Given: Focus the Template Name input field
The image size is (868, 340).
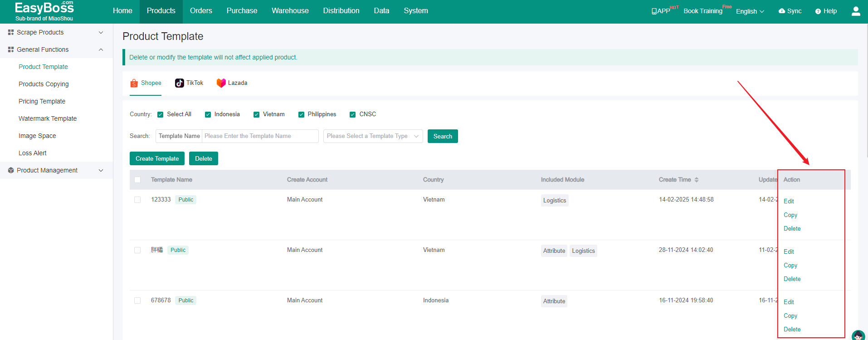Looking at the screenshot, I should point(260,136).
